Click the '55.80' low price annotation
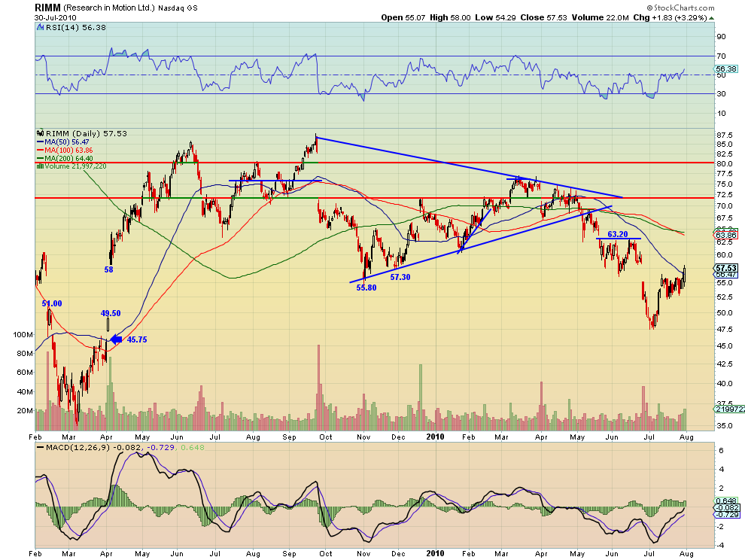 click(x=366, y=288)
